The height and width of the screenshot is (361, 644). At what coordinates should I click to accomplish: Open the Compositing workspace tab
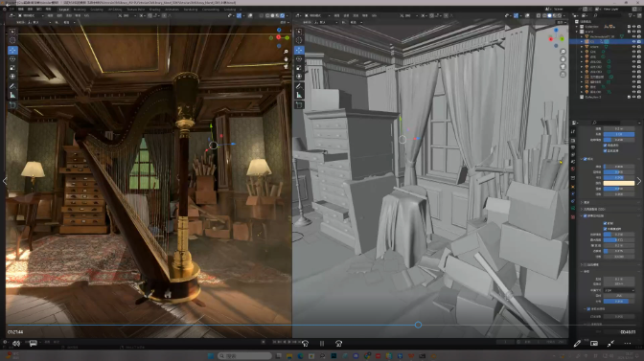pos(211,9)
